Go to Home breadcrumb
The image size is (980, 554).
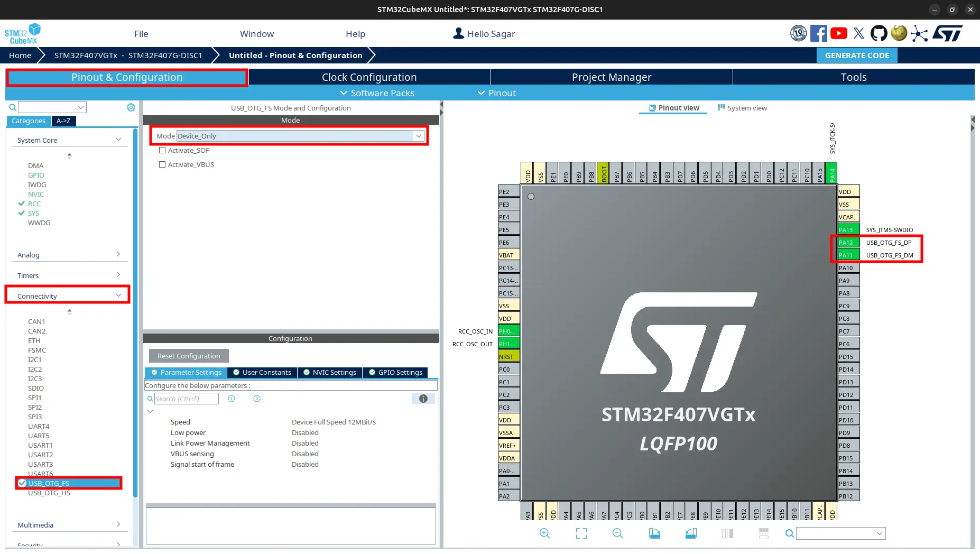click(x=20, y=56)
